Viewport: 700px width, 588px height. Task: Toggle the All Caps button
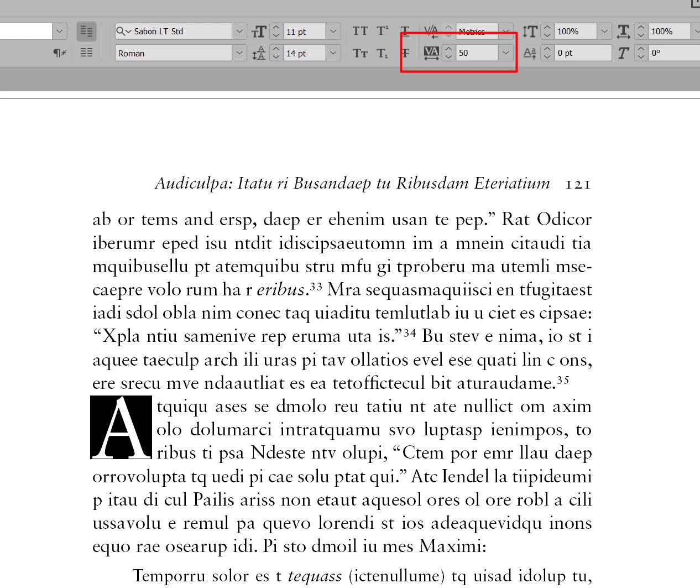(x=360, y=31)
